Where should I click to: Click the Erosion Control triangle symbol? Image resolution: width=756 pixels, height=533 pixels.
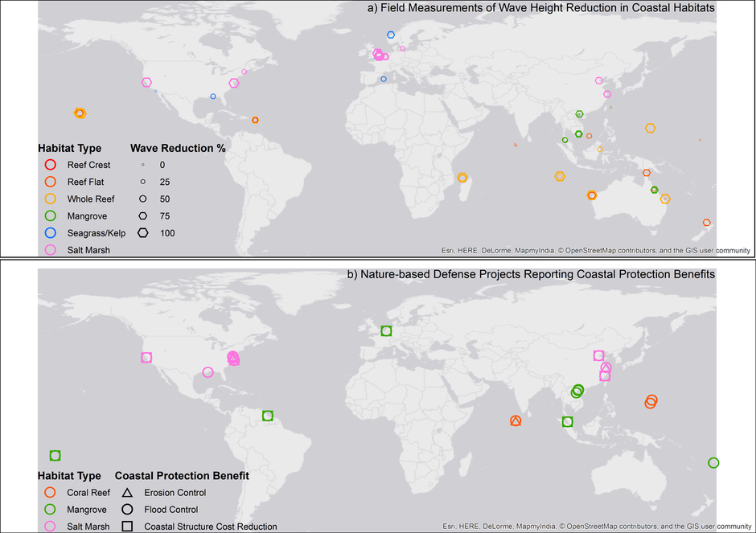tap(127, 493)
